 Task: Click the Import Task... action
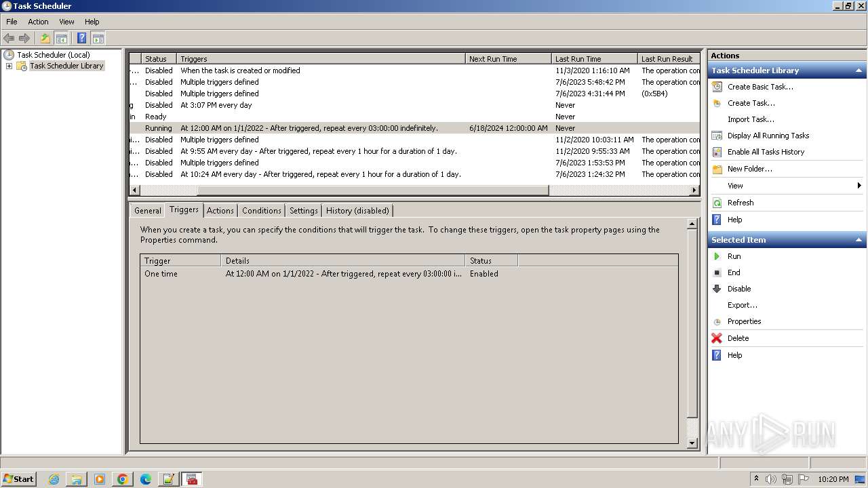(751, 119)
